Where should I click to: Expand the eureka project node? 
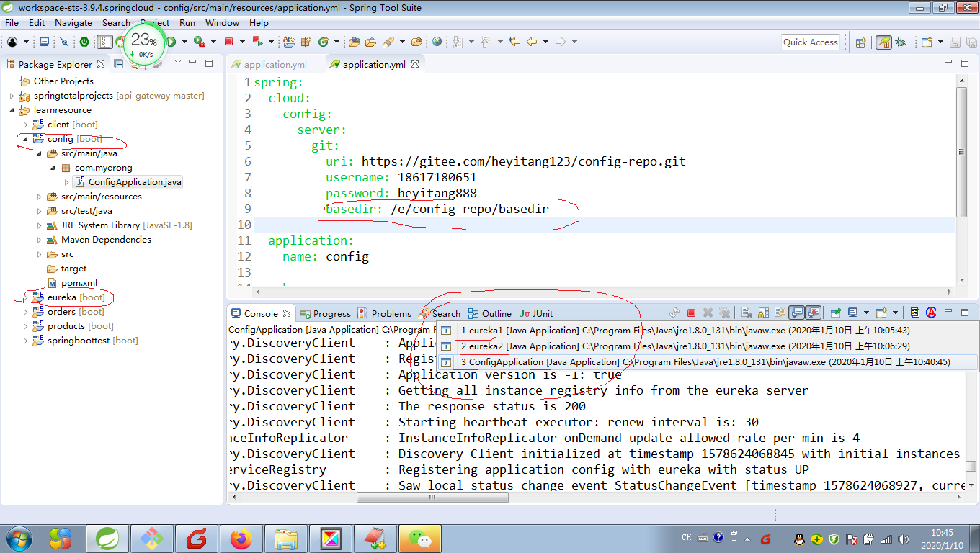pyautogui.click(x=26, y=297)
